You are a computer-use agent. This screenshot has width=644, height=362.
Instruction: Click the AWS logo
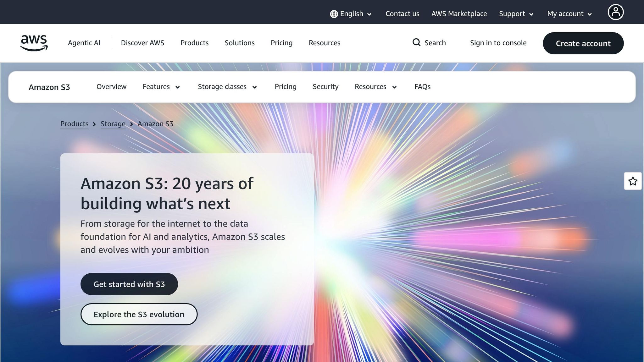coord(34,43)
